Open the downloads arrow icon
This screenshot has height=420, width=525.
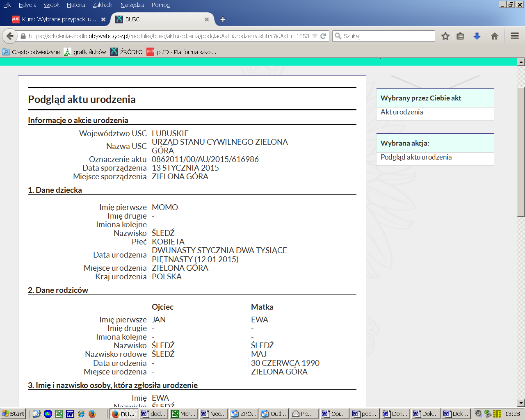click(x=477, y=36)
